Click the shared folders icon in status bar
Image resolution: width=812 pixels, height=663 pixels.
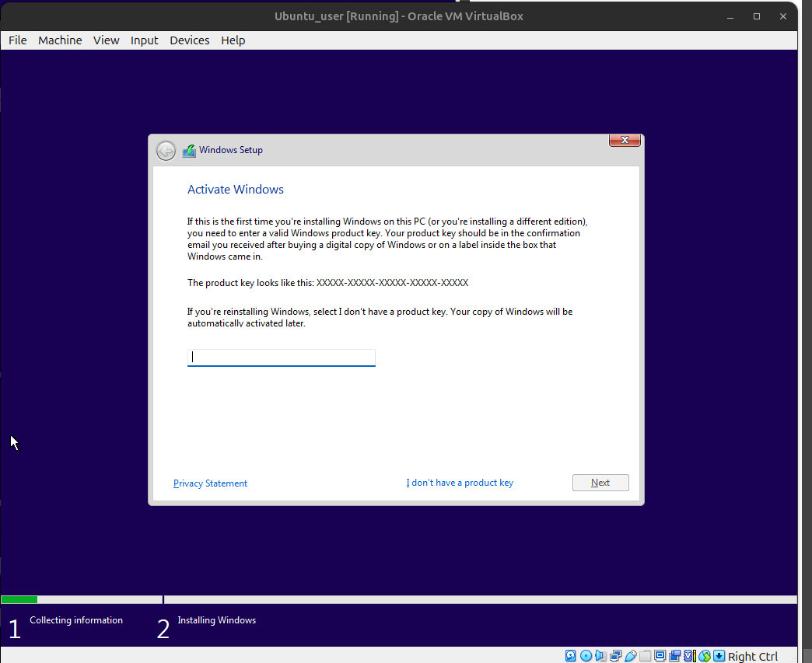point(646,656)
